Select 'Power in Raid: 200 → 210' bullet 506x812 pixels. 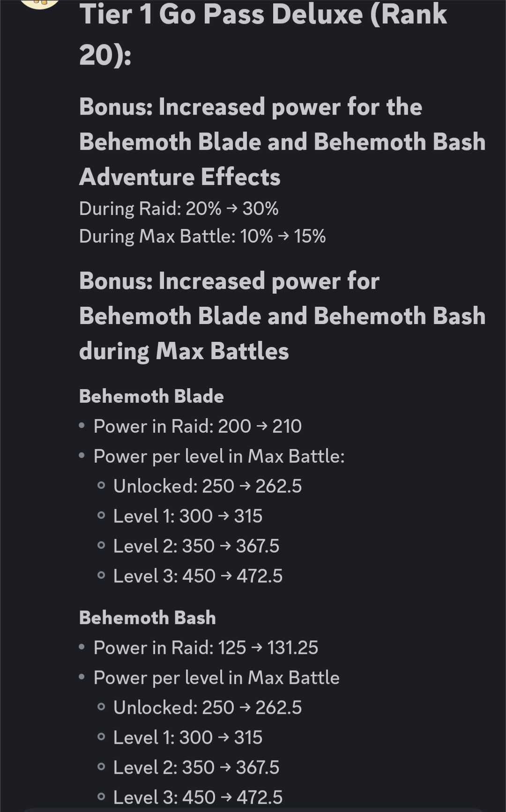click(x=198, y=426)
